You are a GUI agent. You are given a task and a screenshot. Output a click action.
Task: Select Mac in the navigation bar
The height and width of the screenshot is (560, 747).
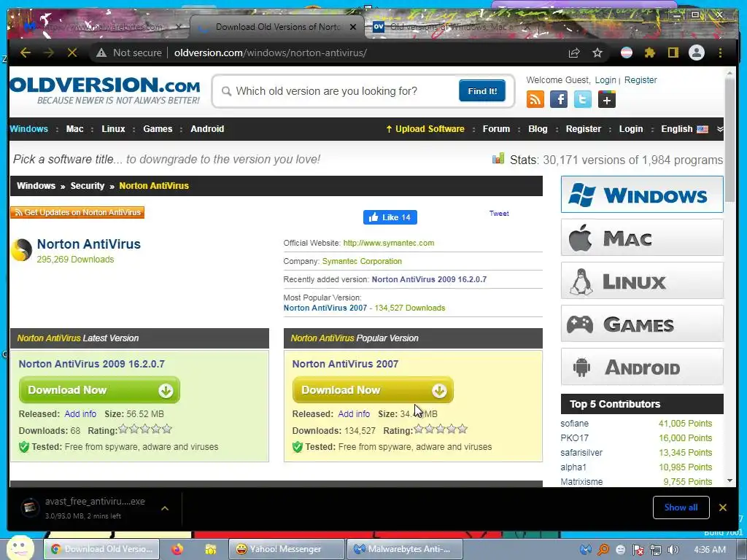tap(75, 129)
